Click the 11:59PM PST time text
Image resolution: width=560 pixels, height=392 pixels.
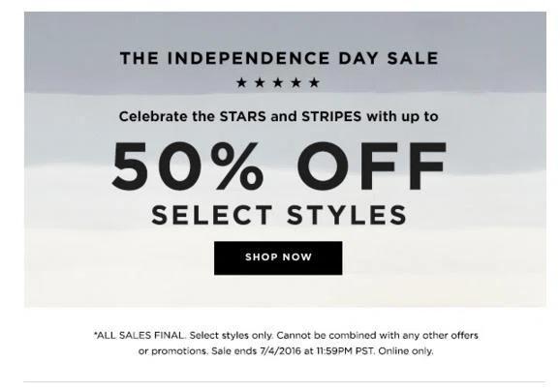click(346, 351)
